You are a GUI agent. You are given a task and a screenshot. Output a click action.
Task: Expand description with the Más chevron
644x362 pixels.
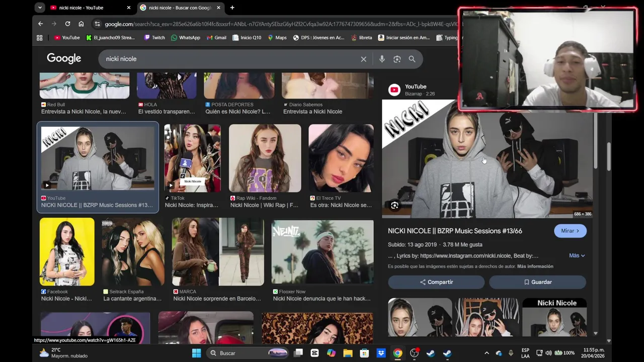click(x=577, y=255)
